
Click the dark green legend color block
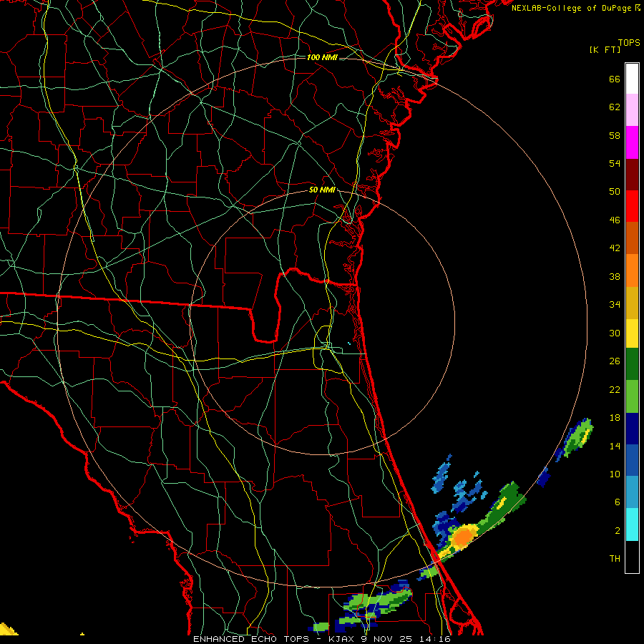pos(632,364)
